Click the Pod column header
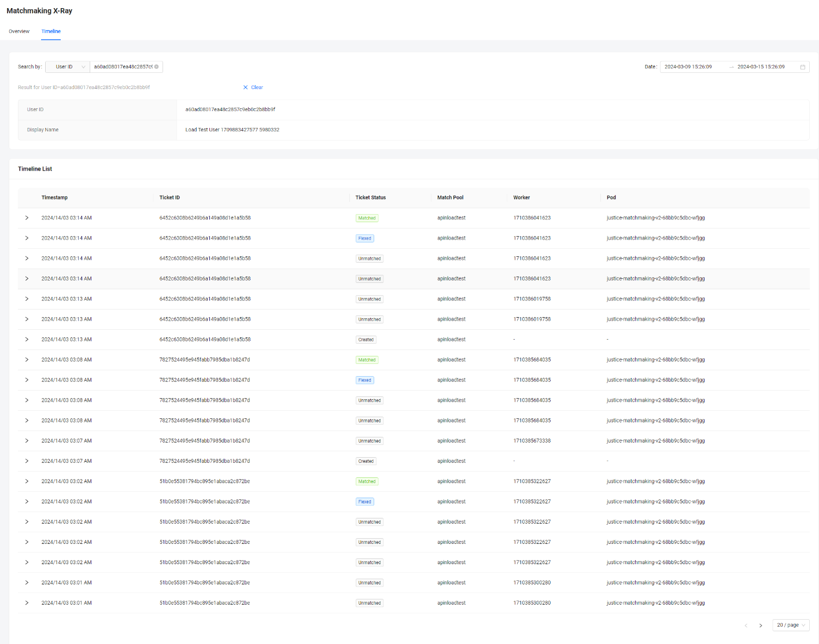Viewport: 819px width, 644px height. tap(611, 198)
